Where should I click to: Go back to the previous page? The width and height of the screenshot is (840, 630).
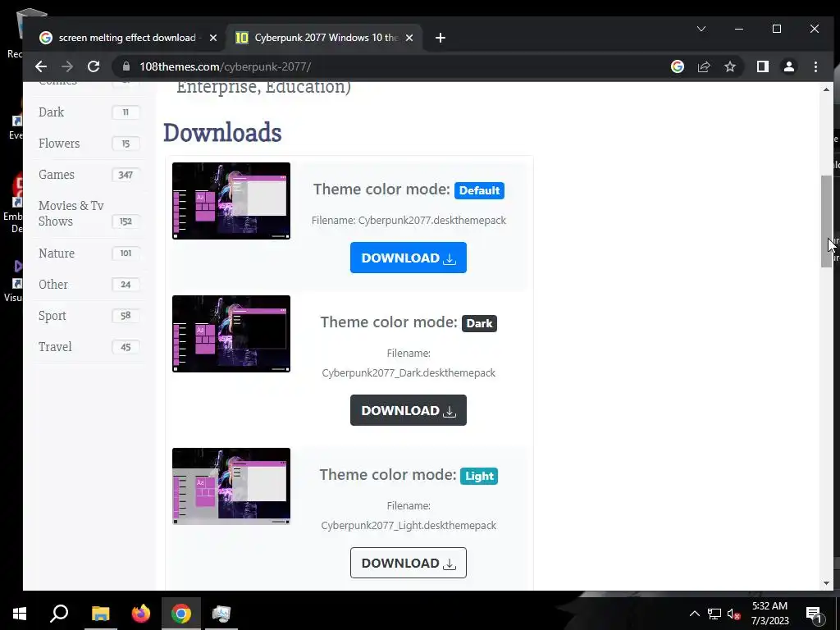point(41,66)
